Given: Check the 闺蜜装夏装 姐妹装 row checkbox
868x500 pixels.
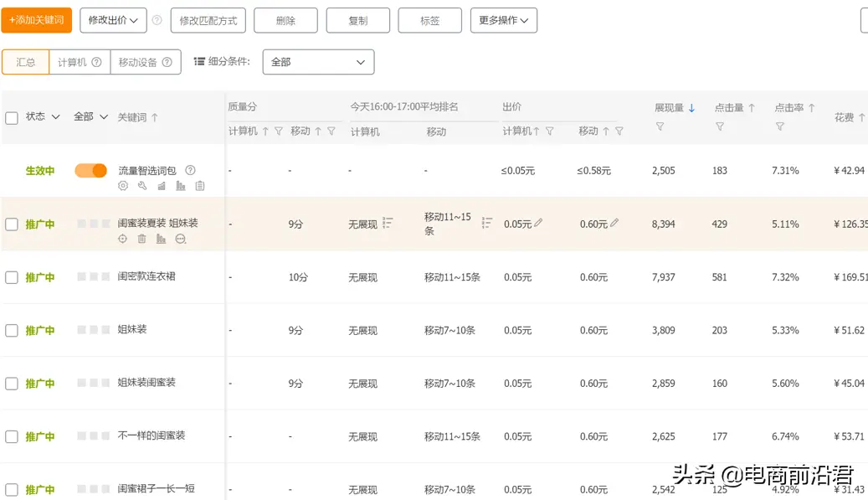Looking at the screenshot, I should [12, 224].
